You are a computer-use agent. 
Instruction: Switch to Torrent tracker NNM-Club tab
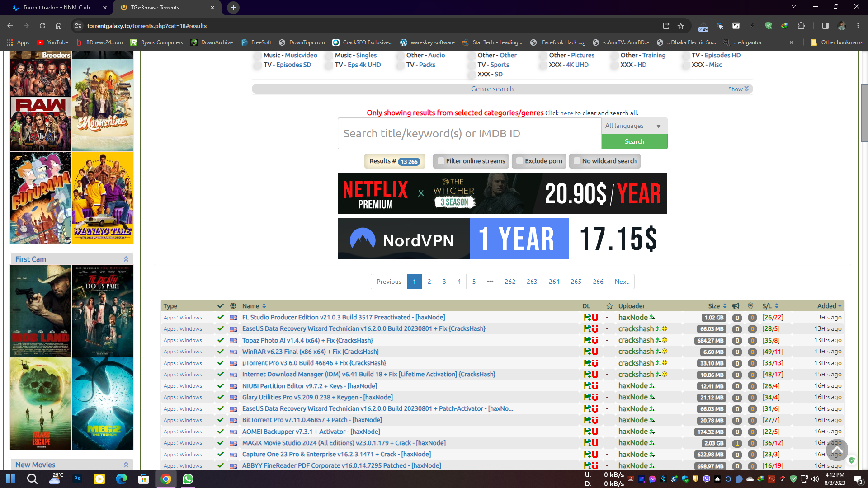click(56, 8)
